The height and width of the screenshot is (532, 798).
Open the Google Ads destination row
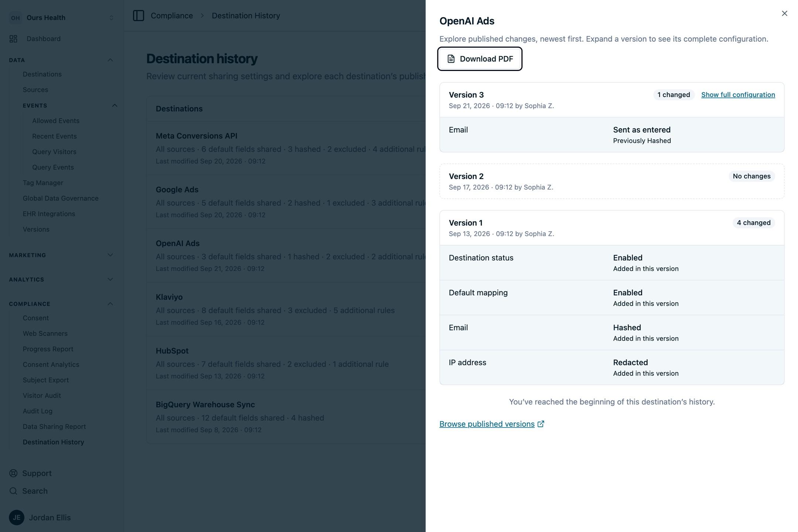pyautogui.click(x=286, y=202)
